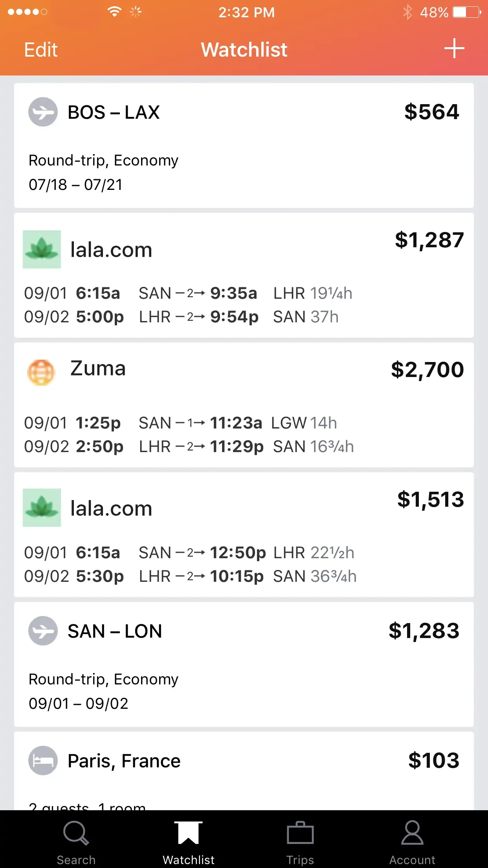
Task: Tap the green lotus logo beside $1,513
Action: coord(42,508)
